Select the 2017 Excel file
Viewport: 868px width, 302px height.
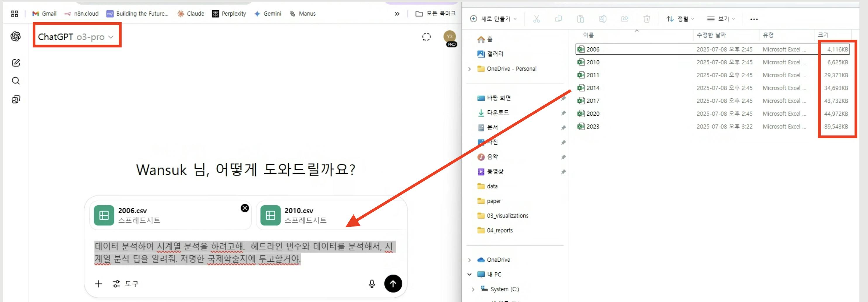[712, 101]
